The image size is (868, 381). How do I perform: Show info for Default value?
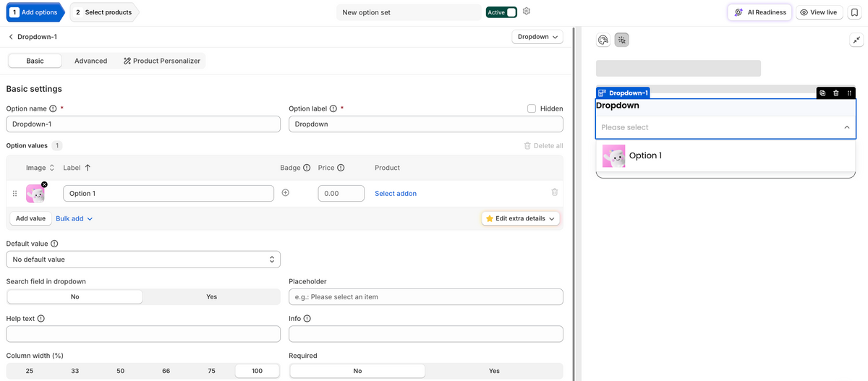(54, 244)
